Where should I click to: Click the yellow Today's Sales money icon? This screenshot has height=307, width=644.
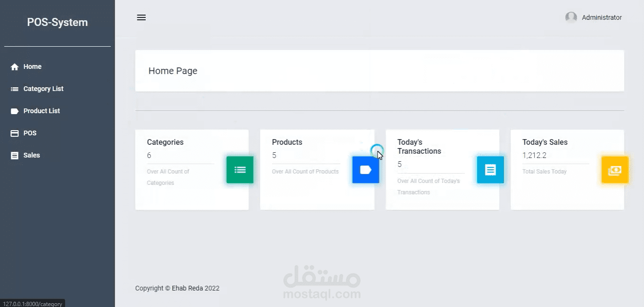pos(615,170)
